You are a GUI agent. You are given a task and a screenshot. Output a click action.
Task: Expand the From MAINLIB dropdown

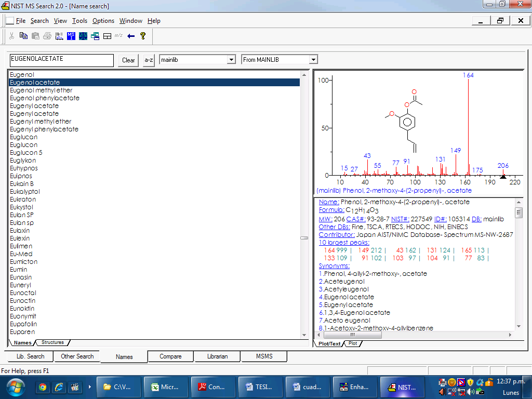tap(313, 60)
